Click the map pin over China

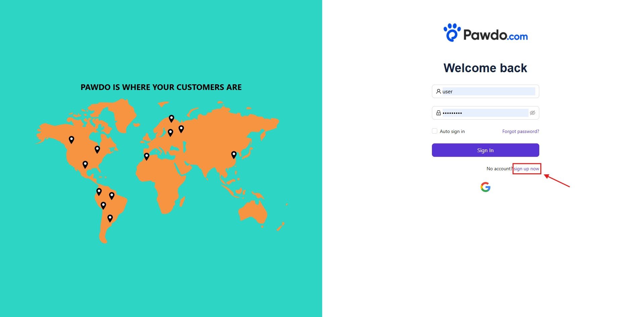coord(234,154)
